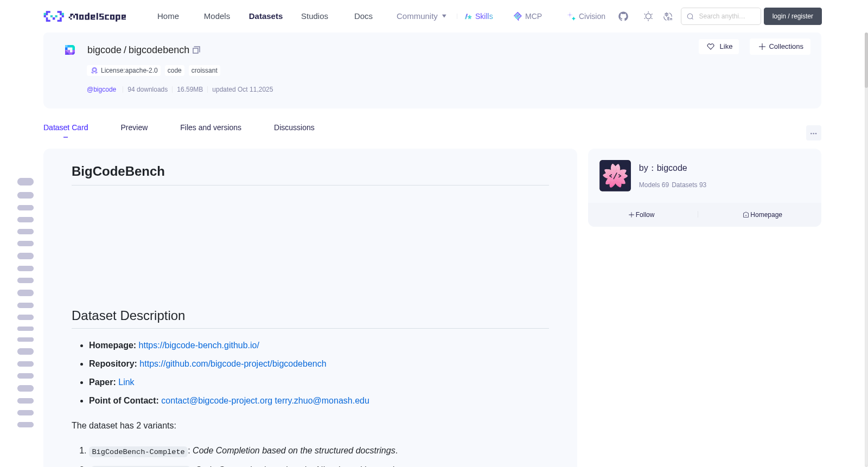The image size is (868, 467).
Task: Click the dataset avatar icon beside bigcode
Action: click(x=70, y=50)
